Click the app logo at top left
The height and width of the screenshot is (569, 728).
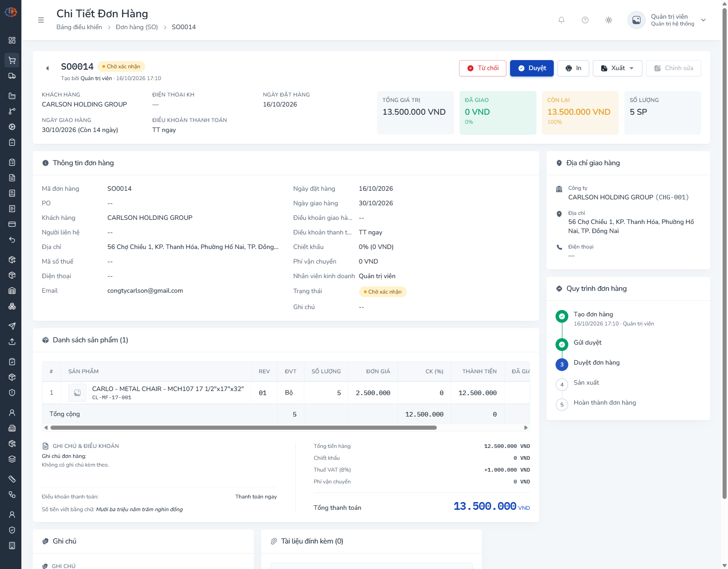pos(11,12)
